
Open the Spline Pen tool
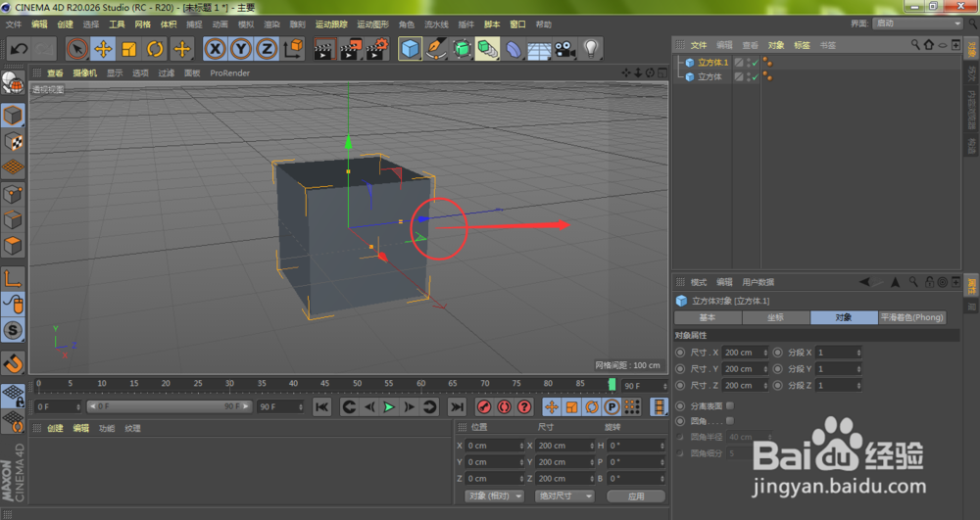(x=436, y=49)
